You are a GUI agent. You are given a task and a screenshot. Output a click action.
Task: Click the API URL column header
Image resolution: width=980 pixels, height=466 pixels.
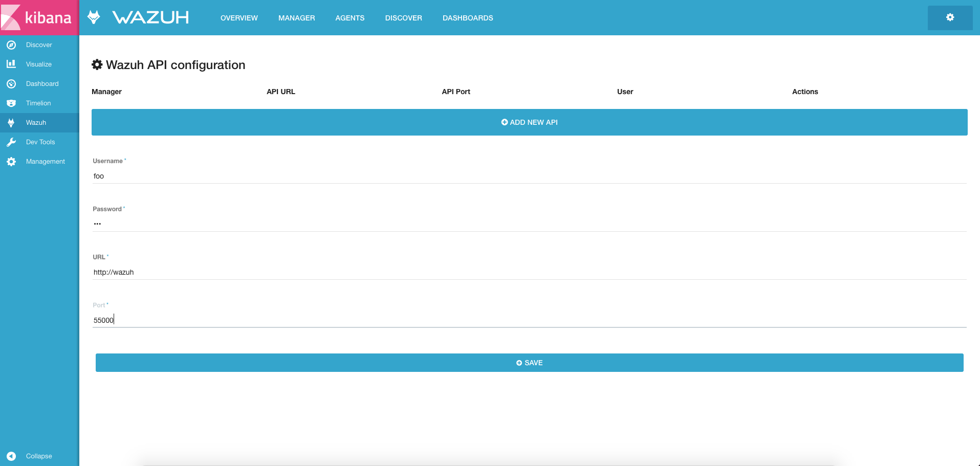(x=281, y=92)
